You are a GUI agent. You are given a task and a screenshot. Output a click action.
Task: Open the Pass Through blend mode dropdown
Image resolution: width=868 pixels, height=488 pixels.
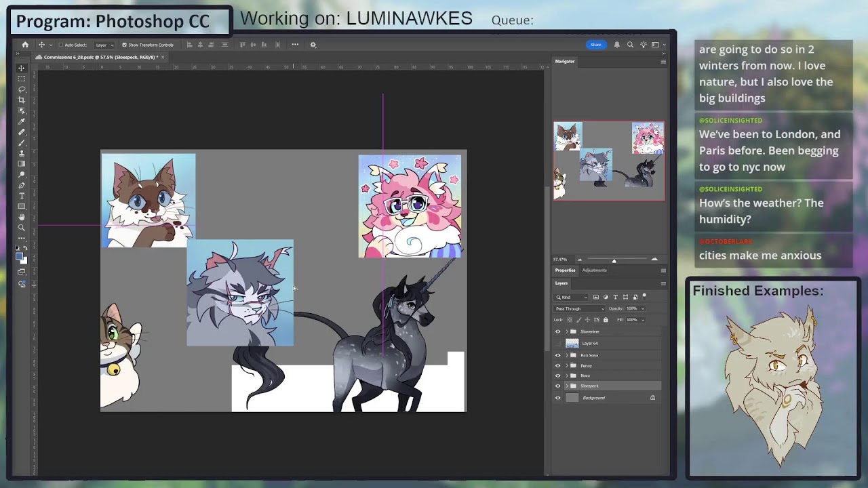click(579, 308)
